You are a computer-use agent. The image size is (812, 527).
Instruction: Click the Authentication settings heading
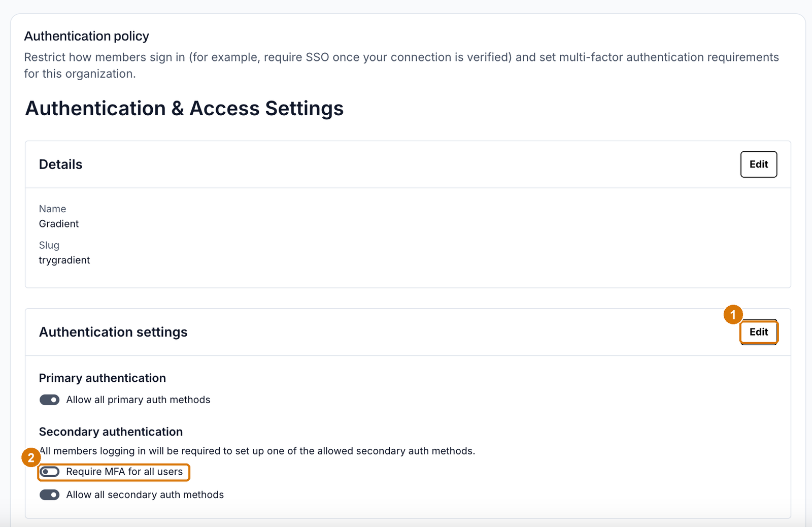113,332
